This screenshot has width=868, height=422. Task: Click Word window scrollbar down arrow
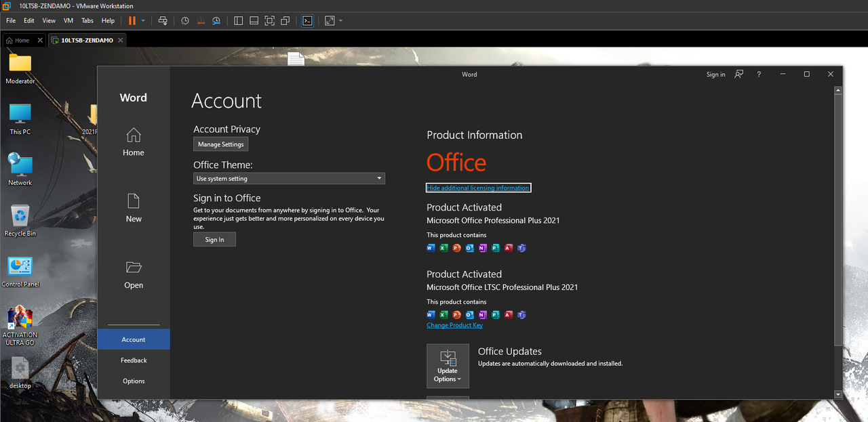(838, 394)
